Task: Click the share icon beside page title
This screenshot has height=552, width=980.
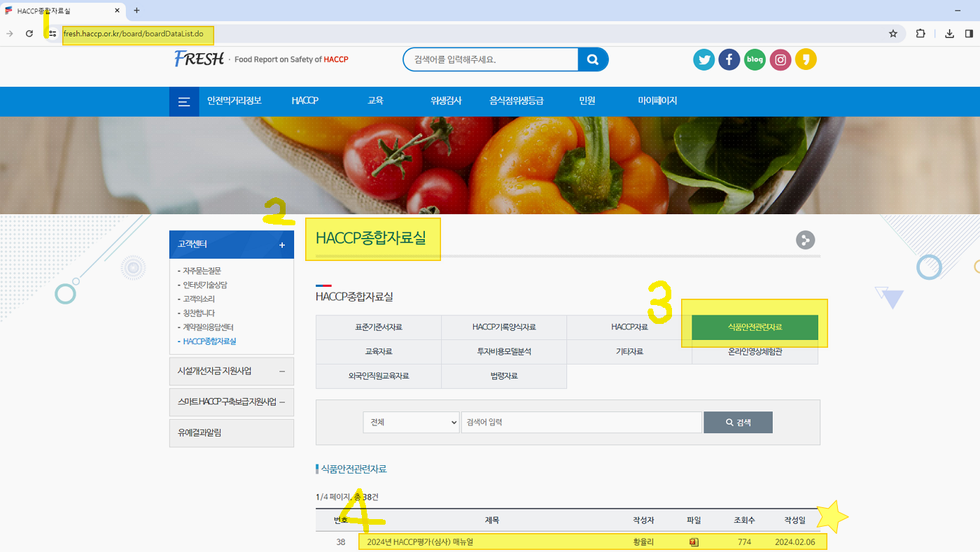Action: pos(806,240)
